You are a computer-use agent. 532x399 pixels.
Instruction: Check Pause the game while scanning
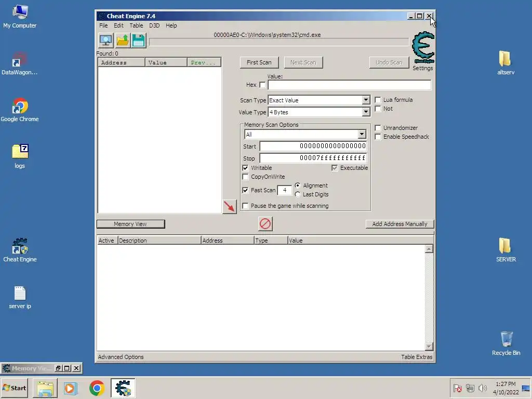tap(245, 206)
